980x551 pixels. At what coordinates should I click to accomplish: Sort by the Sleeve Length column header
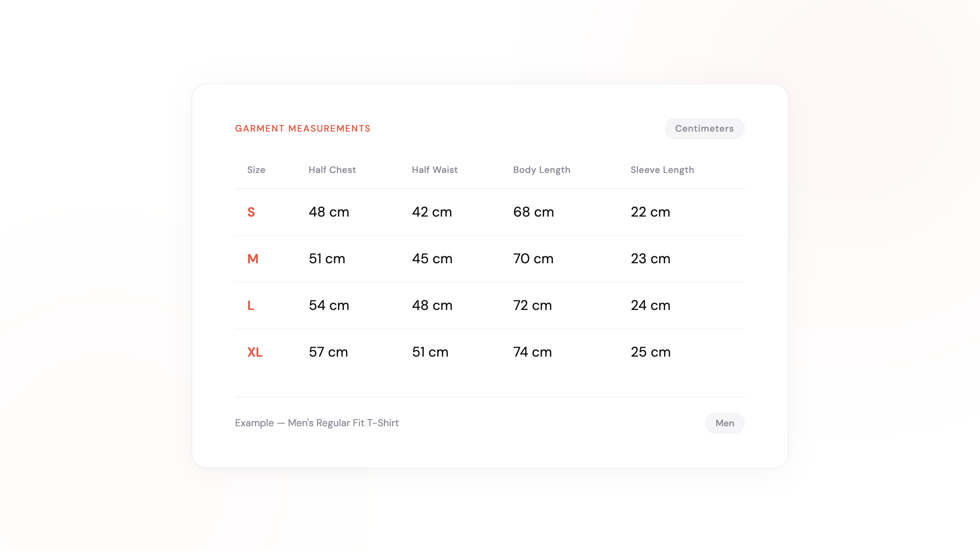662,170
